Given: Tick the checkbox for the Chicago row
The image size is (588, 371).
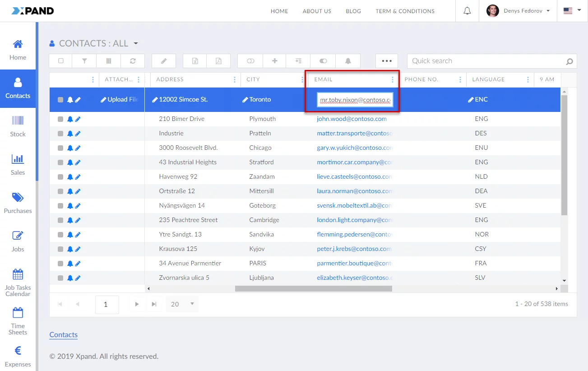Looking at the screenshot, I should coord(60,148).
